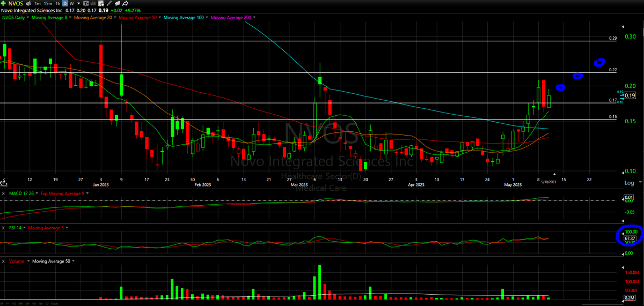The image size is (644, 306).
Task: Click the green plus add-symbol icon
Action: click(3, 3)
